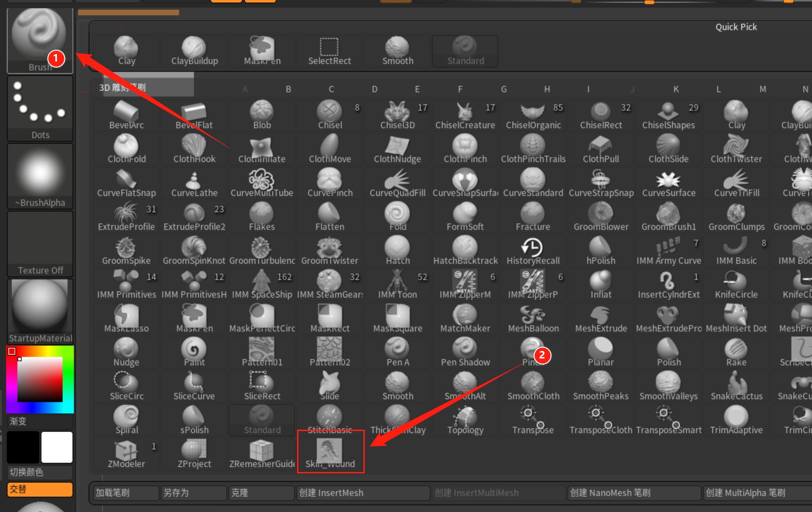The width and height of the screenshot is (812, 512).
Task: Open the Dots stroke type selector
Action: pos(40,109)
